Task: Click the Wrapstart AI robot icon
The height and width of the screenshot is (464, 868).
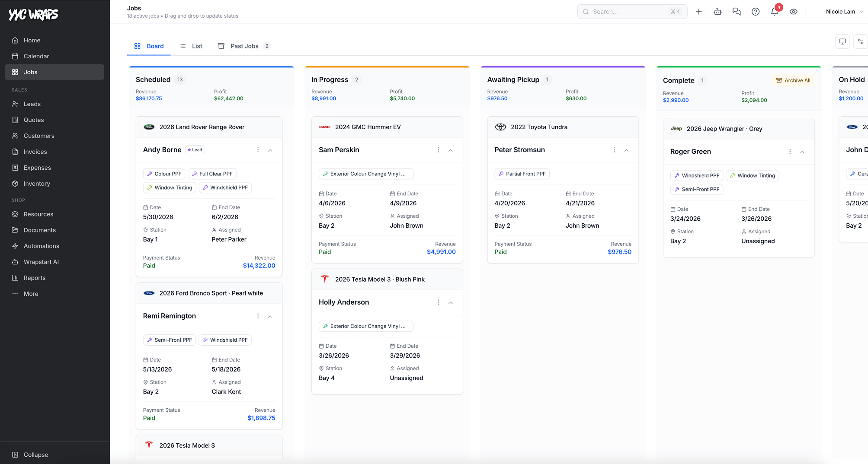Action: point(15,262)
